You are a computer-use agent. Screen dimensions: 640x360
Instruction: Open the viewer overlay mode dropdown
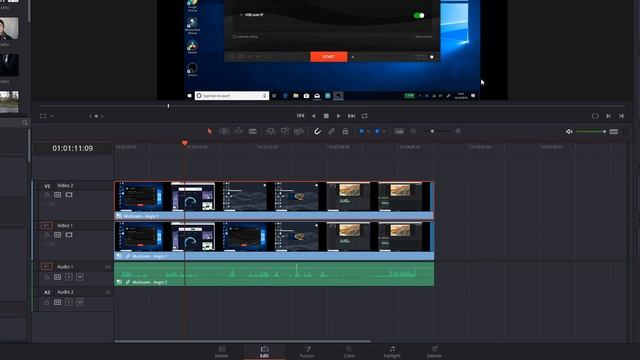click(52, 116)
